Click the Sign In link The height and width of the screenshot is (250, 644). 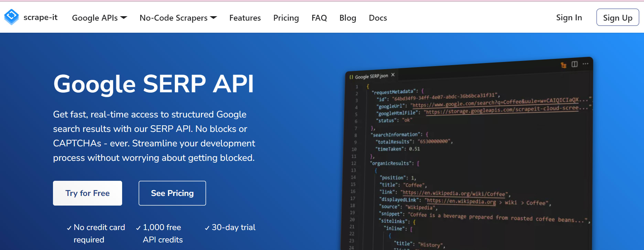click(569, 18)
